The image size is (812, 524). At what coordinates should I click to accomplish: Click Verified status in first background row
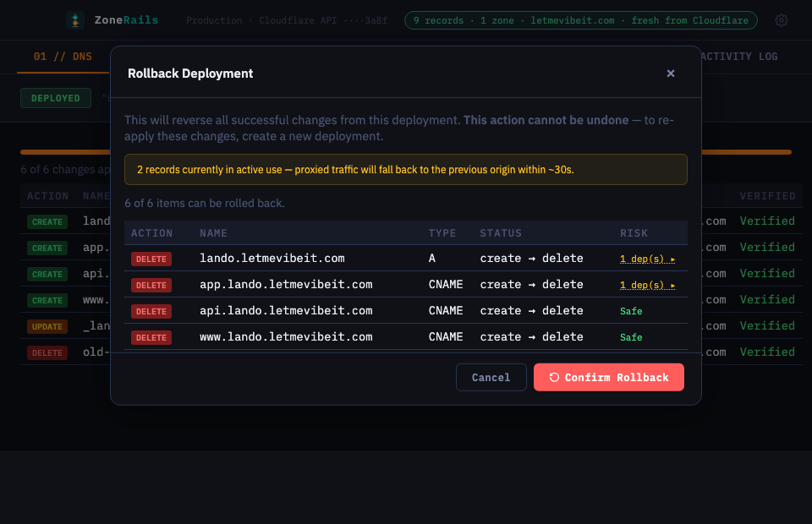tap(767, 221)
